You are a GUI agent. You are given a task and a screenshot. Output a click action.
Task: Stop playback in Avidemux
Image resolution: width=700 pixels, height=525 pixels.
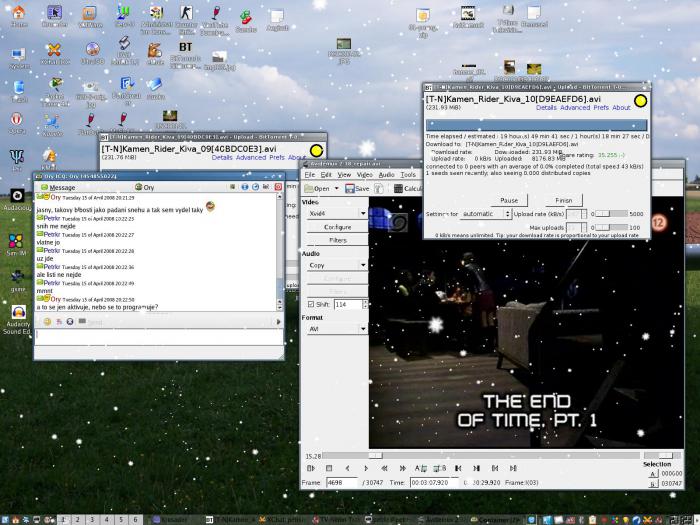[329, 468]
